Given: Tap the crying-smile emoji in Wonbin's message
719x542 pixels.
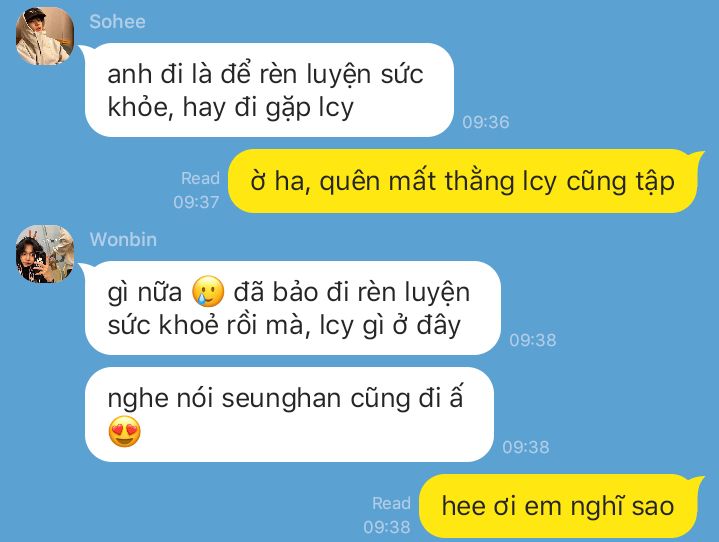Looking at the screenshot, I should [208, 291].
